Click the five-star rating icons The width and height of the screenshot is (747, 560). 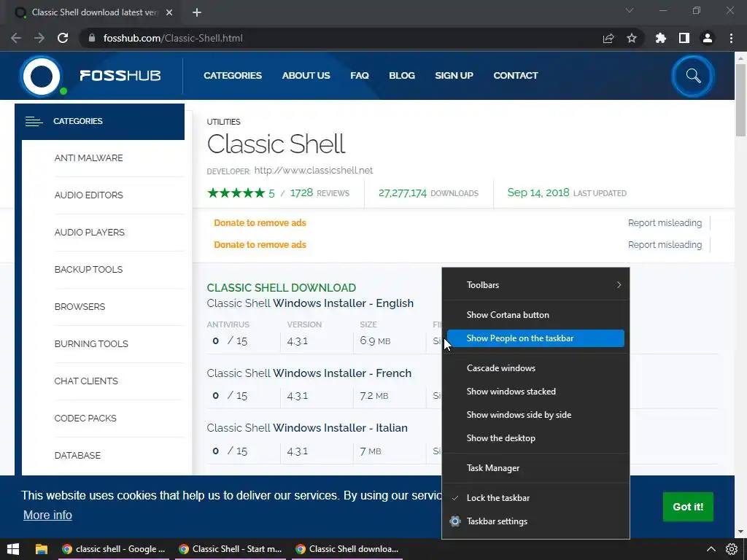[x=236, y=192]
